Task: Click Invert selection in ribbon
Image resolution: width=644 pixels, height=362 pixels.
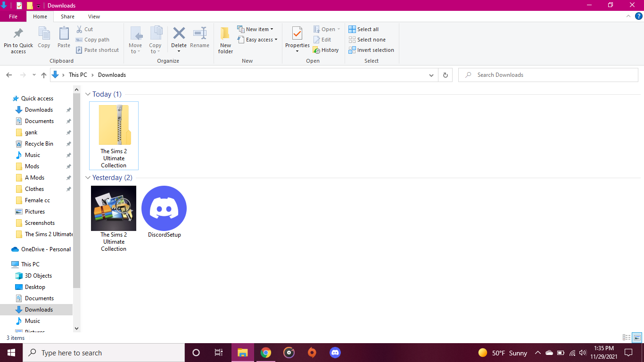Action: click(371, 50)
